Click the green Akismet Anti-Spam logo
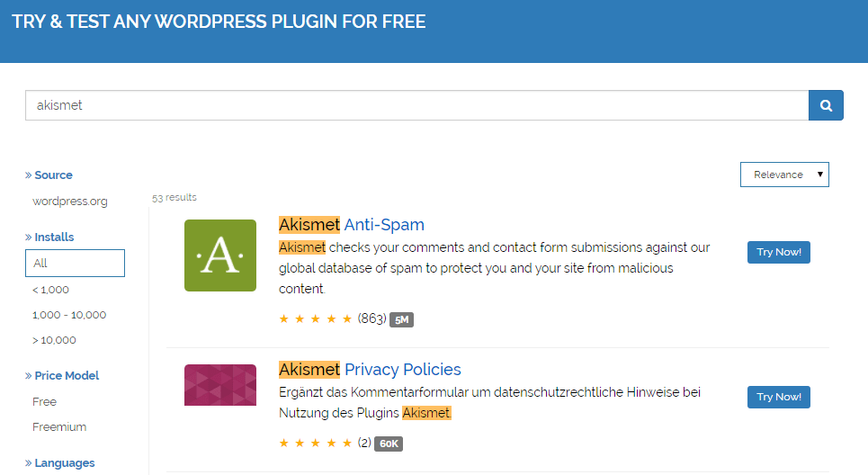Viewport: 868px width, 475px height. tap(220, 255)
